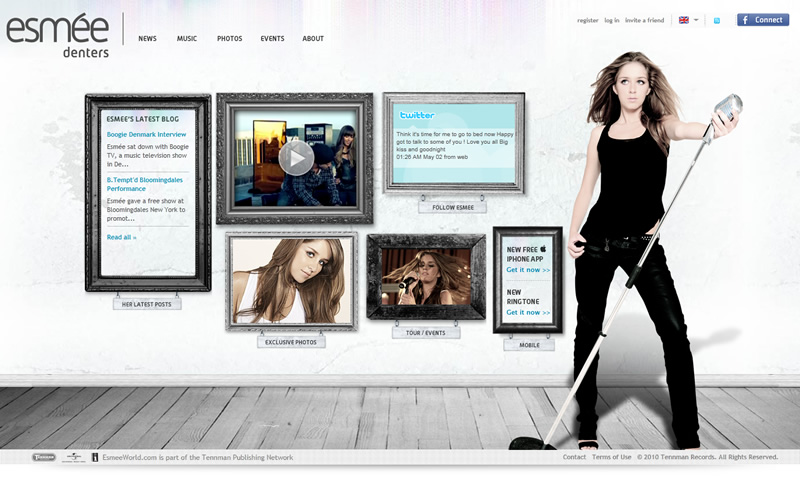The width and height of the screenshot is (800, 484).
Task: Click the log in link
Action: (612, 20)
